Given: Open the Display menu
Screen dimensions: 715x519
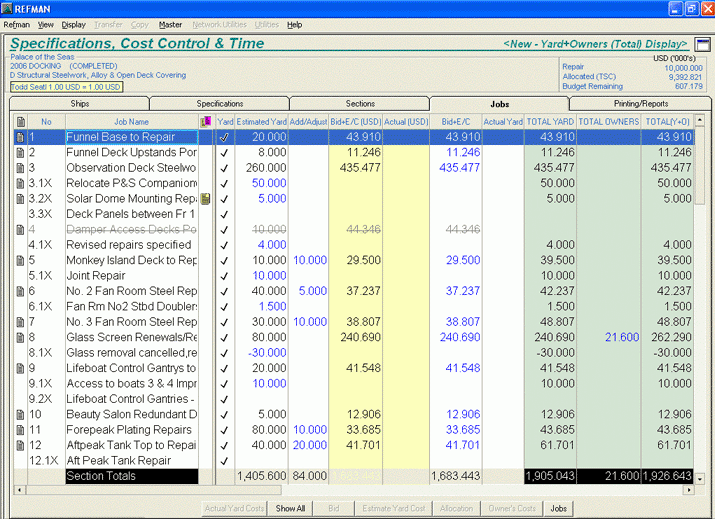Looking at the screenshot, I should click(73, 24).
